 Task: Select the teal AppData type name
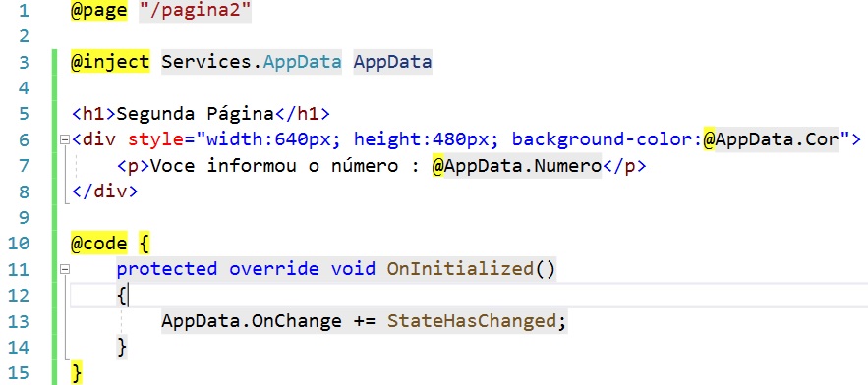302,62
